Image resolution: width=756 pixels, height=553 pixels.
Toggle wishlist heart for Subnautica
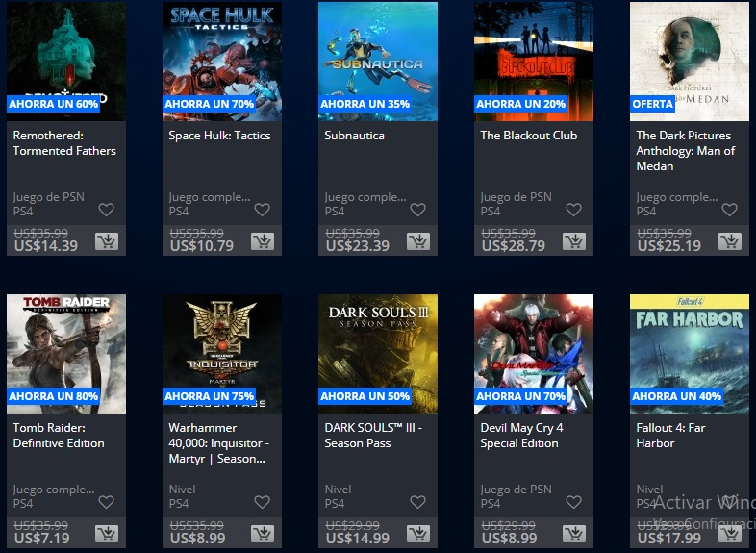417,210
